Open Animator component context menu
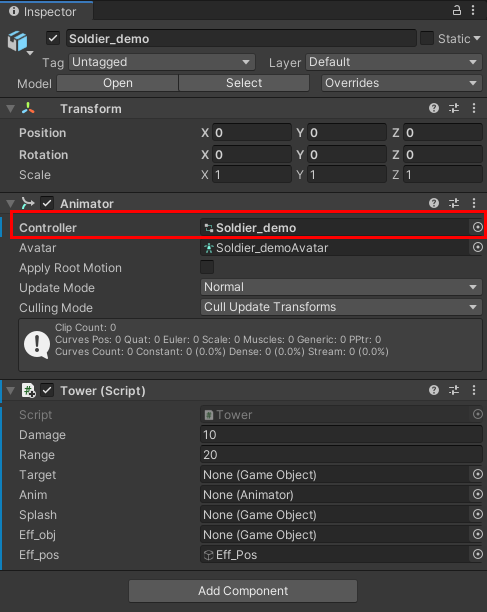 point(474,203)
